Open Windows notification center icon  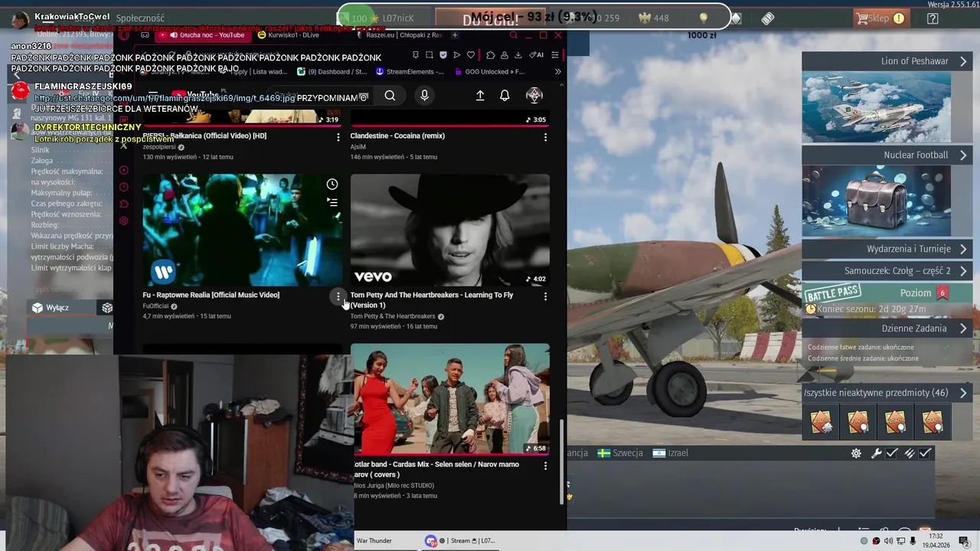pyautogui.click(x=964, y=541)
